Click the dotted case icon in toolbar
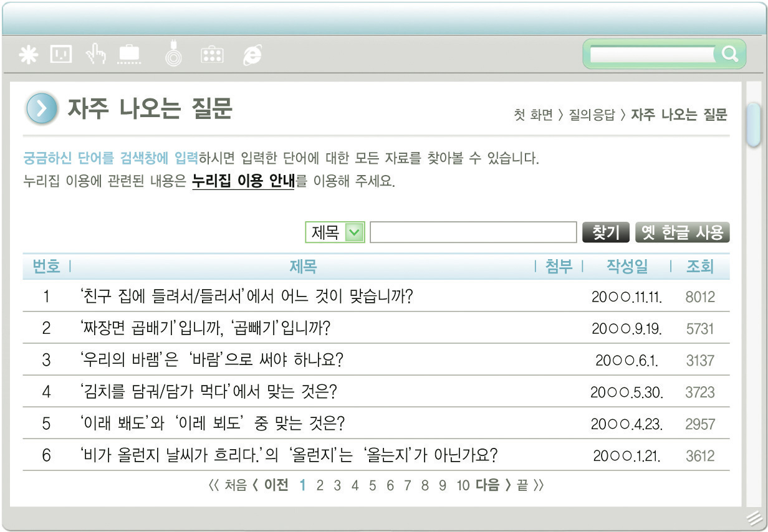 (212, 55)
